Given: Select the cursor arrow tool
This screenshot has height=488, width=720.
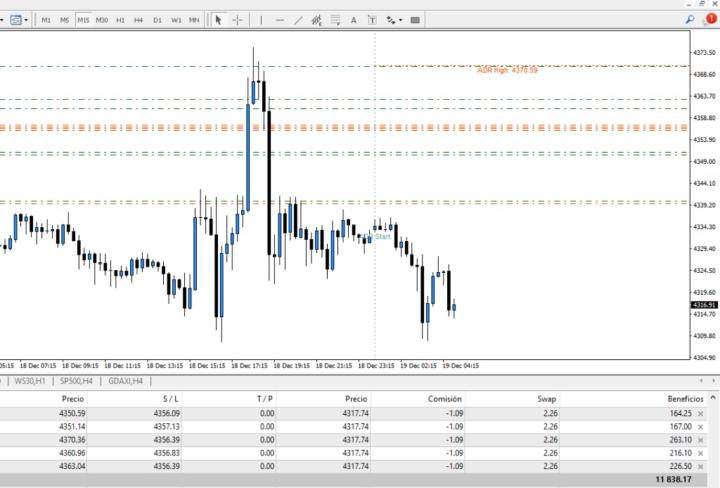Looking at the screenshot, I should click(219, 19).
